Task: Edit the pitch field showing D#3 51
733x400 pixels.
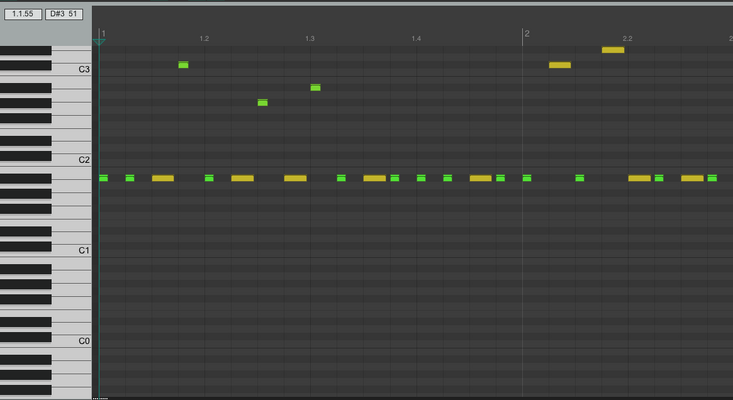Action: pyautogui.click(x=64, y=14)
